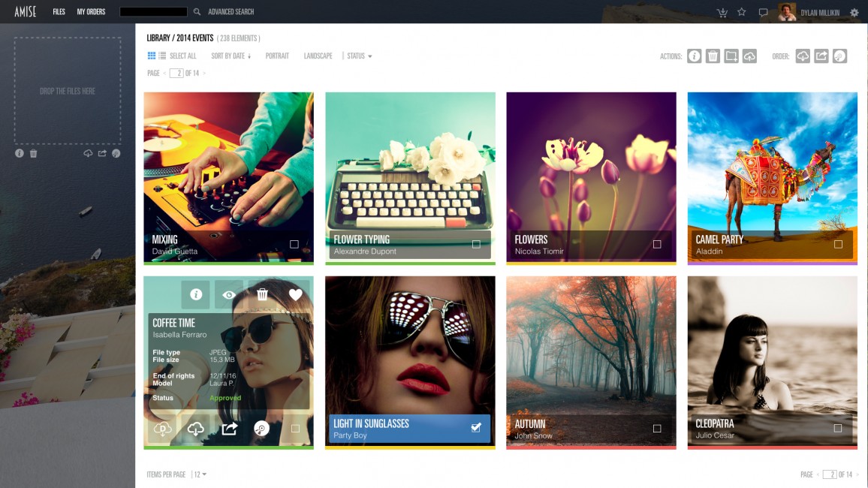Open the Files menu
868x488 pixels.
[59, 11]
